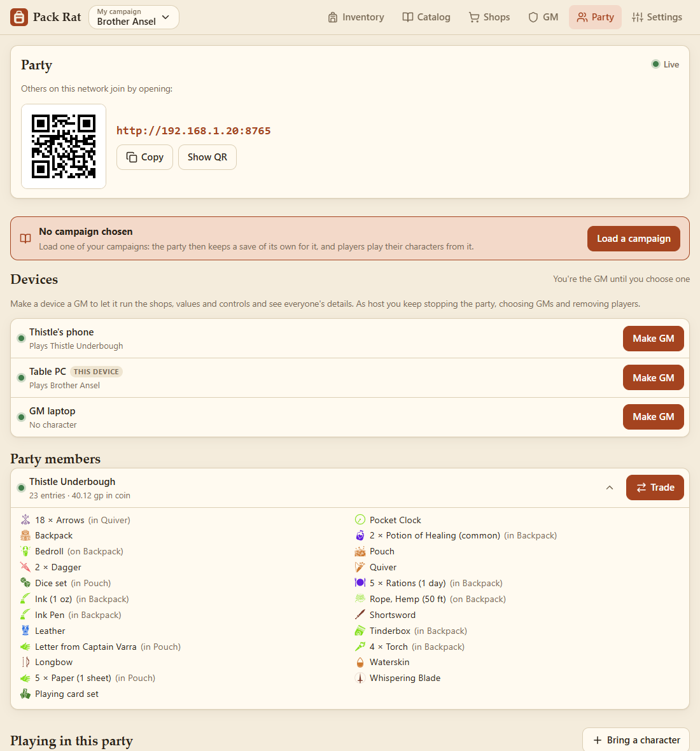Screen dimensions: 700x751
Task: Go to the Catalog tab
Action: click(x=426, y=17)
